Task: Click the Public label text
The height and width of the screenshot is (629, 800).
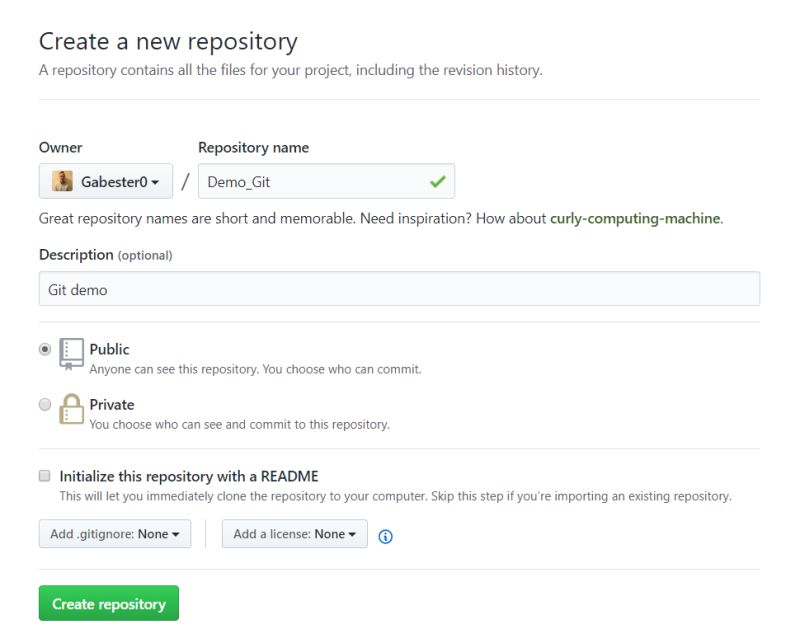Action: point(112,349)
